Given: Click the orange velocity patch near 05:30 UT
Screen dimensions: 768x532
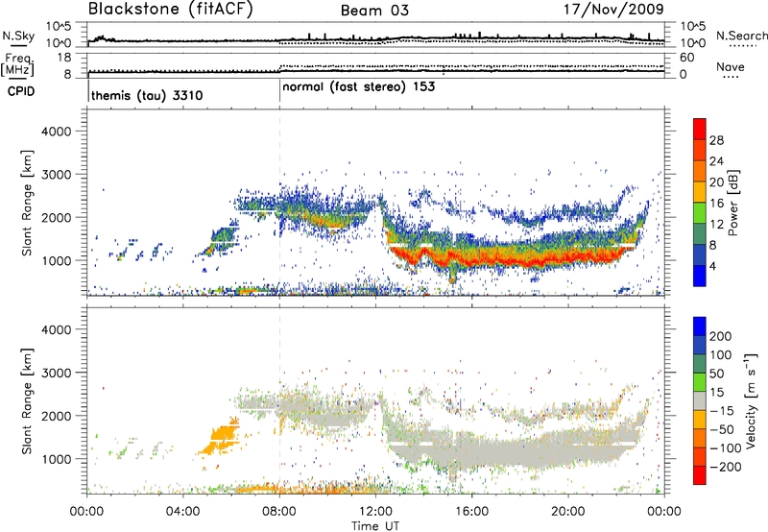Looking at the screenshot, I should (222, 437).
